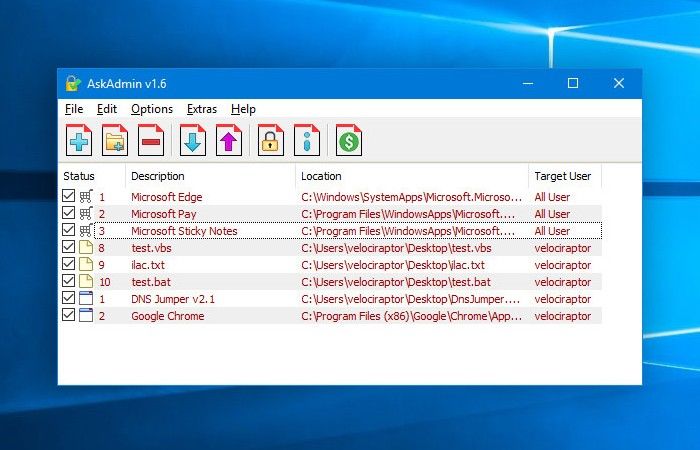Toggle the Google Chrome block checkbox
This screenshot has height=450, width=700.
[x=68, y=316]
